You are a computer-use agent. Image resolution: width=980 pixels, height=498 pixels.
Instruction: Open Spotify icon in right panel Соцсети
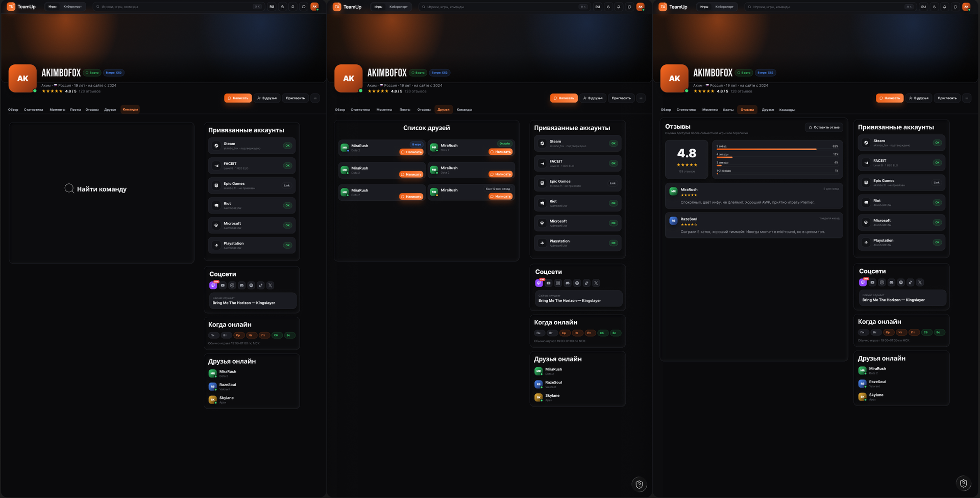tap(901, 282)
